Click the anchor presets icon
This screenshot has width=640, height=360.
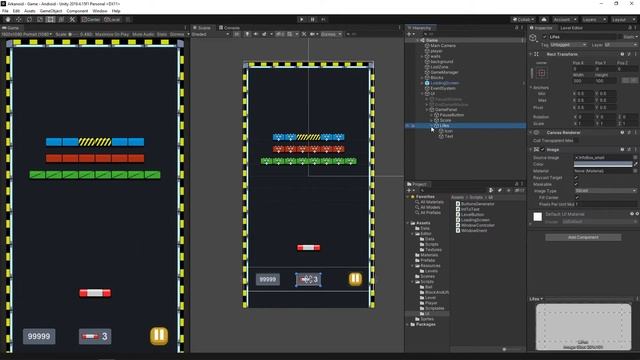coord(542,73)
